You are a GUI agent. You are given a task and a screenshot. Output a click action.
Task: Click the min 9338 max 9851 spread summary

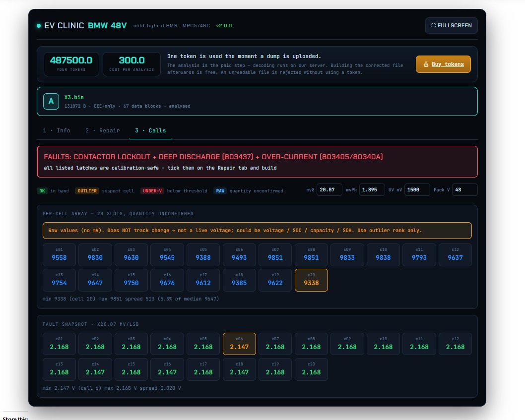click(x=131, y=299)
